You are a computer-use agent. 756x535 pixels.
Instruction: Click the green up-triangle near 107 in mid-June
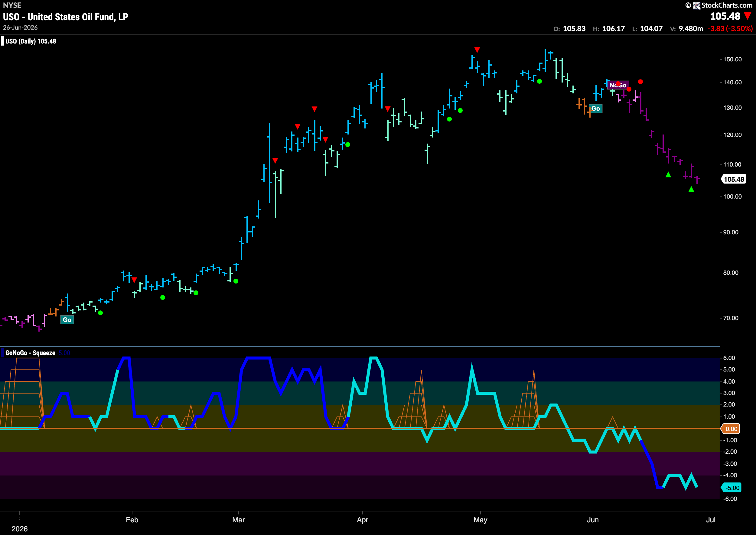(668, 175)
